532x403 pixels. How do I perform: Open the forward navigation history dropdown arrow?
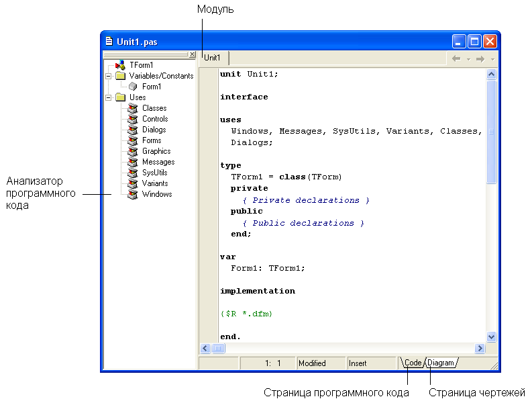coord(492,59)
